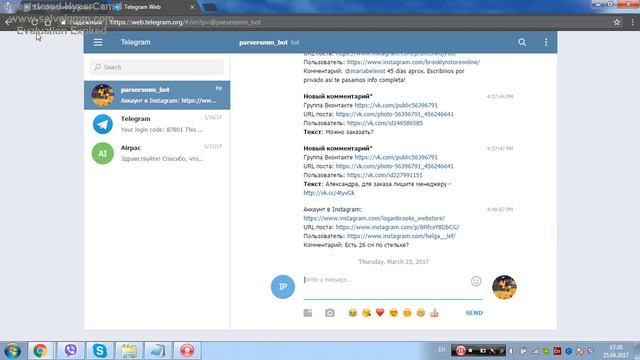
Task: Insert the kissing face emoji
Action: [366, 313]
